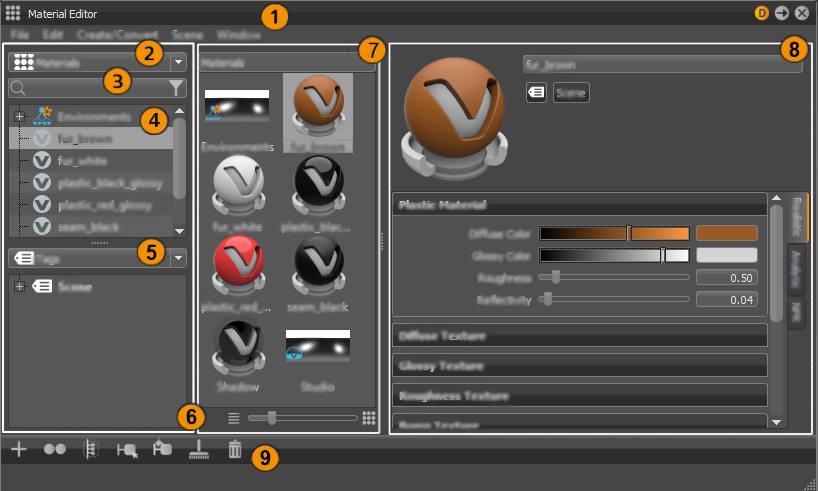The image size is (818, 491).
Task: Click the dotted grid icon next to Material Editor title
Action: (x=13, y=13)
